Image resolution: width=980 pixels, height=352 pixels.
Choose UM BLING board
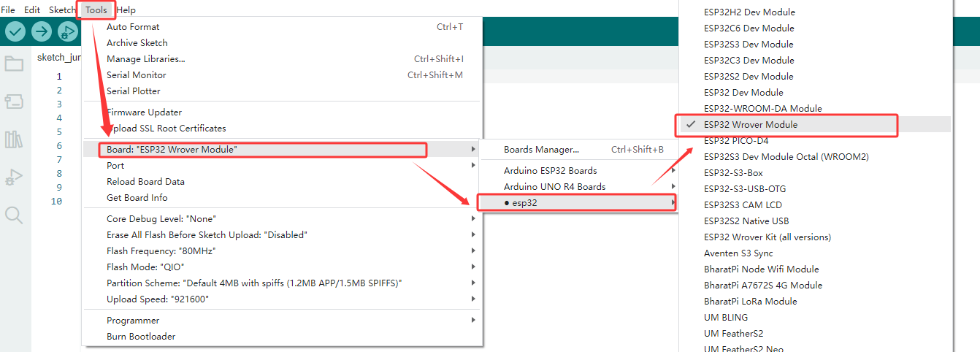[816, 318]
